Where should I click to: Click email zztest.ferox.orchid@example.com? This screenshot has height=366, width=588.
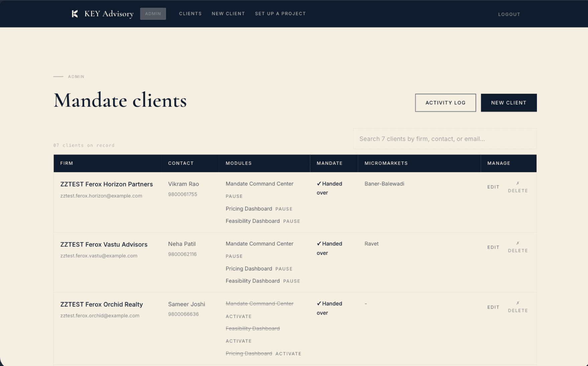pyautogui.click(x=100, y=316)
